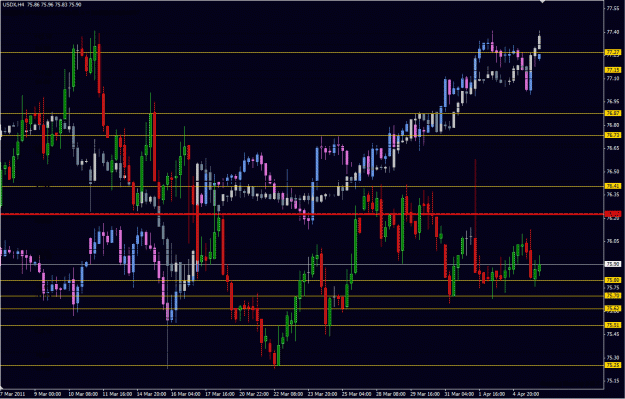Click the 31 Mar 04:00 time label
Image resolution: width=625 pixels, height=399 pixels.
tap(460, 394)
